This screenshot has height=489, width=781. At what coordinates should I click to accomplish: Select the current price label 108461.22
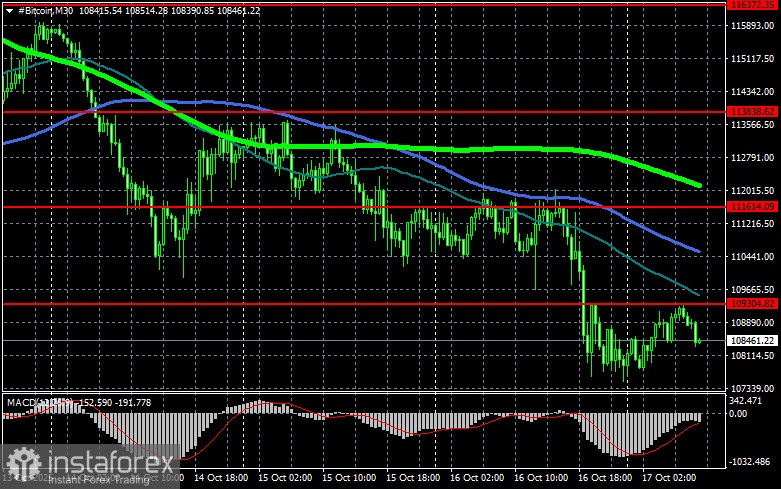(x=752, y=341)
